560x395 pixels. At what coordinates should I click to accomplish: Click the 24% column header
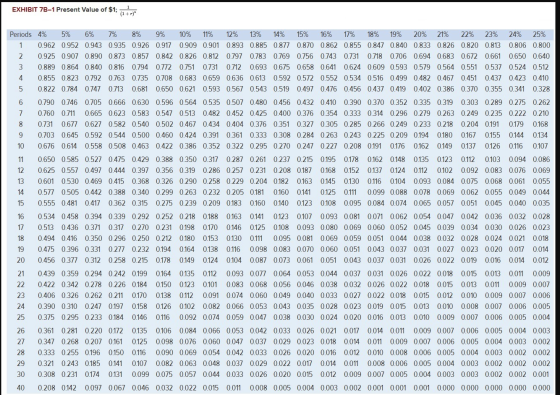(x=515, y=35)
